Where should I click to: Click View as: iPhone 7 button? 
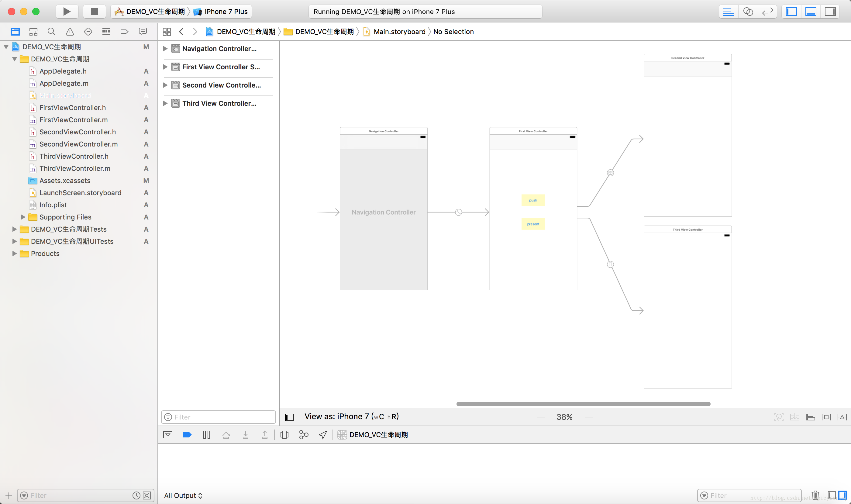(x=351, y=417)
